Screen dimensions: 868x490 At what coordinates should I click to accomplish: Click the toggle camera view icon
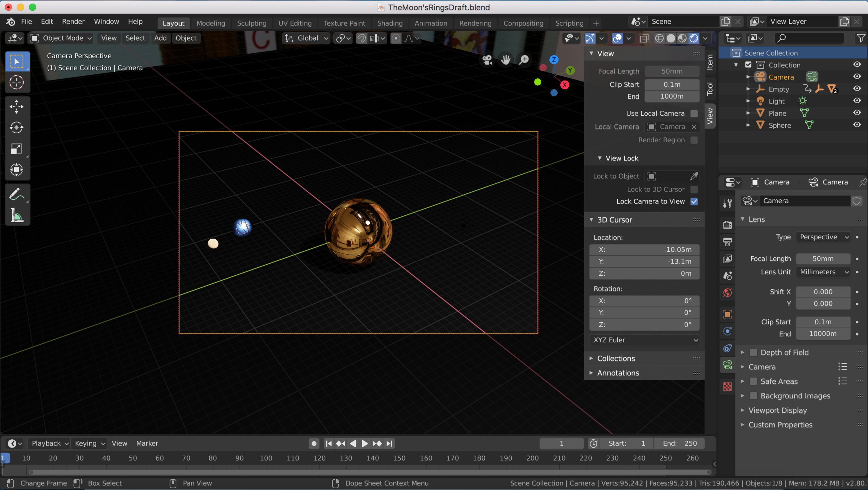click(487, 60)
